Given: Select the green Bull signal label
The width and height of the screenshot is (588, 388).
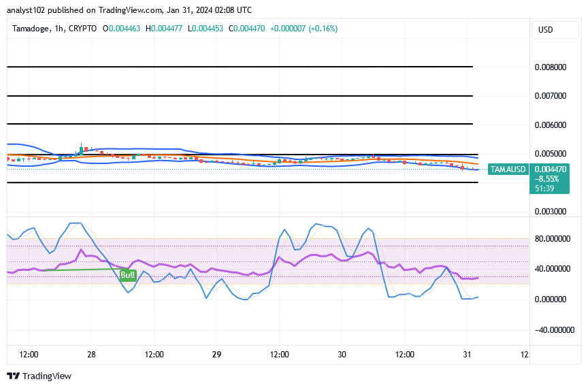Looking at the screenshot, I should pyautogui.click(x=127, y=275).
